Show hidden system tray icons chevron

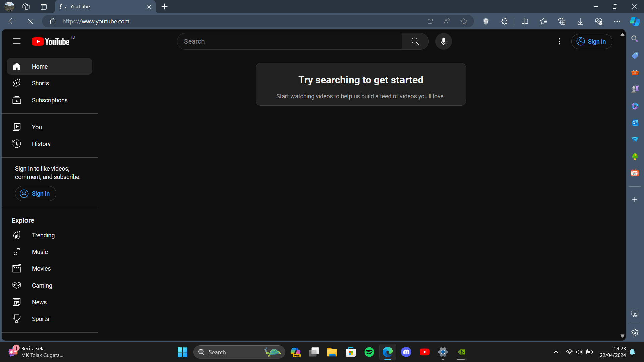coord(556,352)
